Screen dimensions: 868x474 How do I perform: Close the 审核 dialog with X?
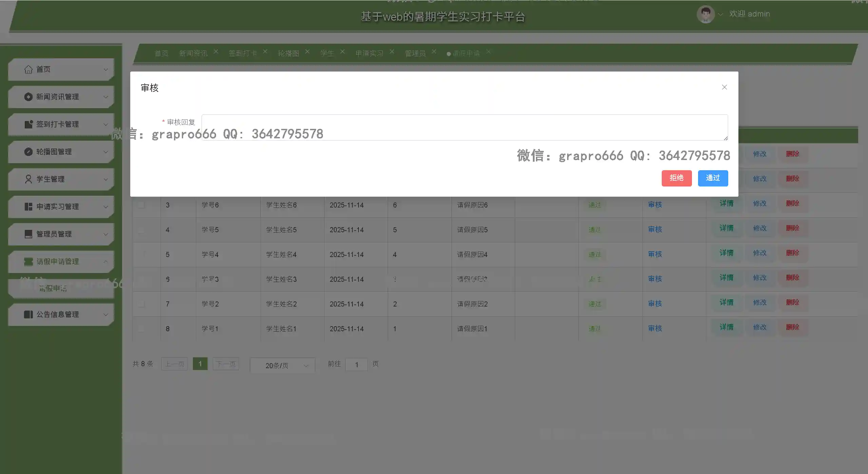pyautogui.click(x=724, y=87)
